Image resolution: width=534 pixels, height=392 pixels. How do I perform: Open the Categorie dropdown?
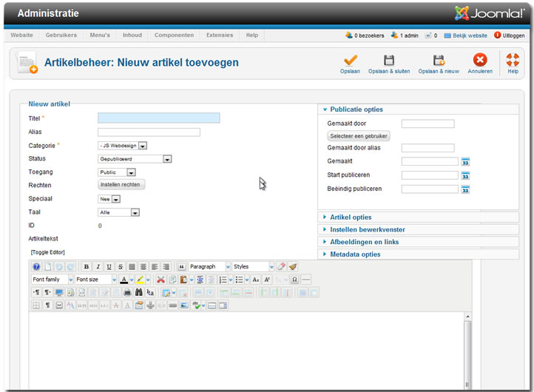pos(122,146)
